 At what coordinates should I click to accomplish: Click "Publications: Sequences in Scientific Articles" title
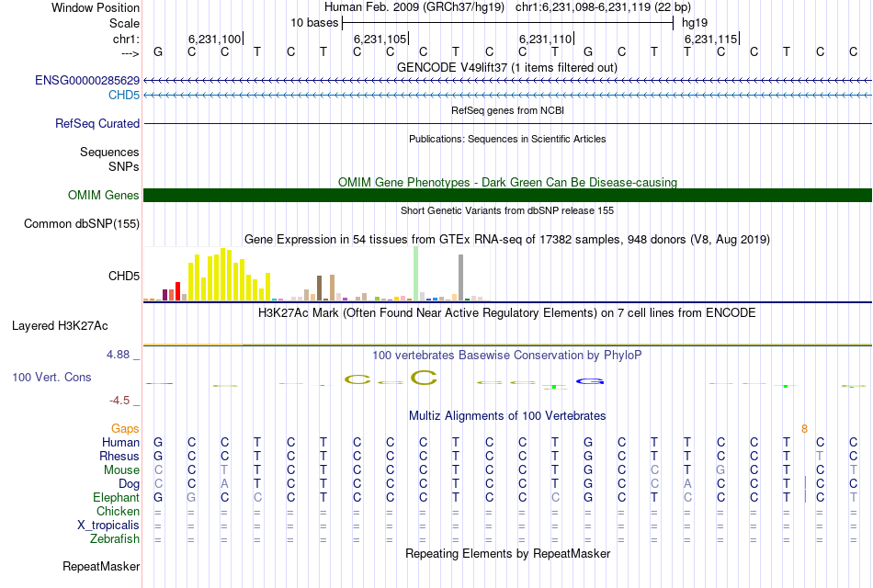point(507,139)
